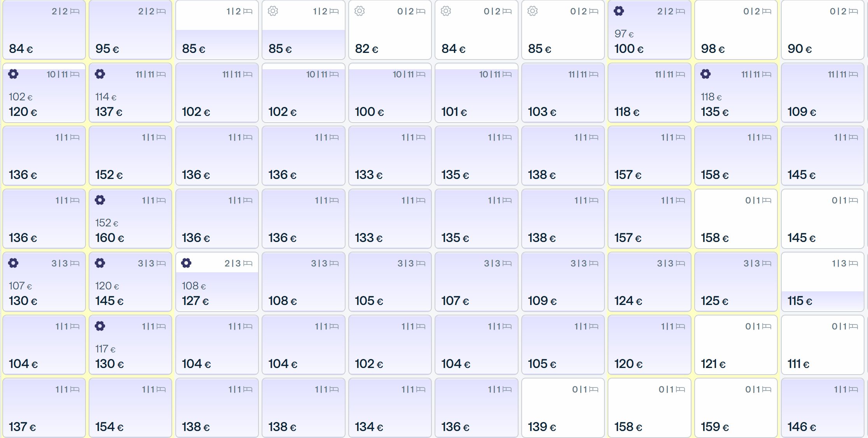Click the gear icon in the 127 € cell
Image resolution: width=868 pixels, height=438 pixels.
186,263
